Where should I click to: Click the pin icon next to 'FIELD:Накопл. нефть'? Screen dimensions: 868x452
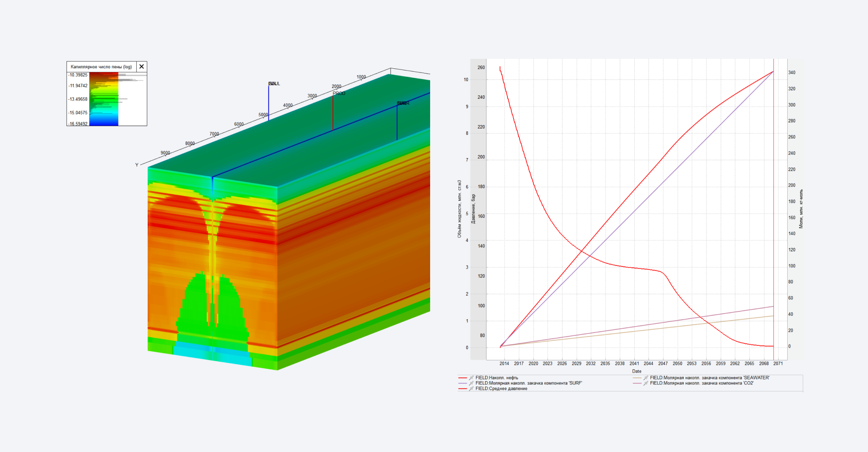tap(471, 378)
